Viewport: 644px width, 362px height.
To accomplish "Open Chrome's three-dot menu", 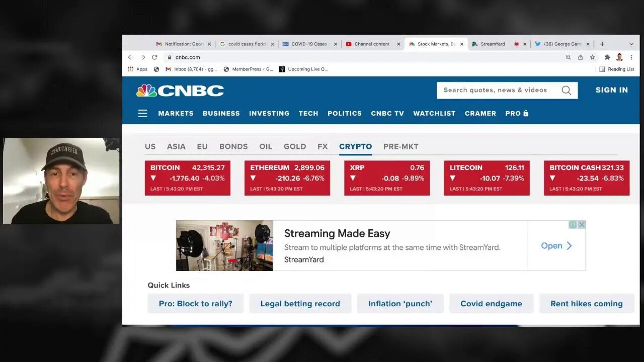I will (631, 57).
